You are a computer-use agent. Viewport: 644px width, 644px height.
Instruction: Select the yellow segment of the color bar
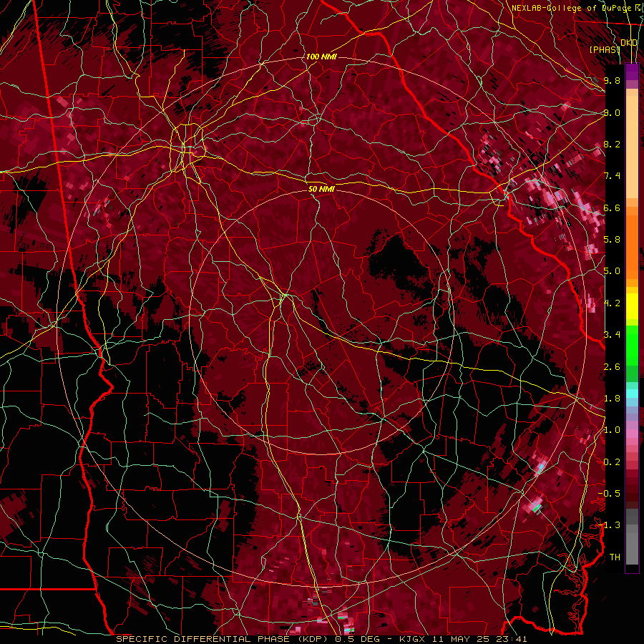[632, 306]
